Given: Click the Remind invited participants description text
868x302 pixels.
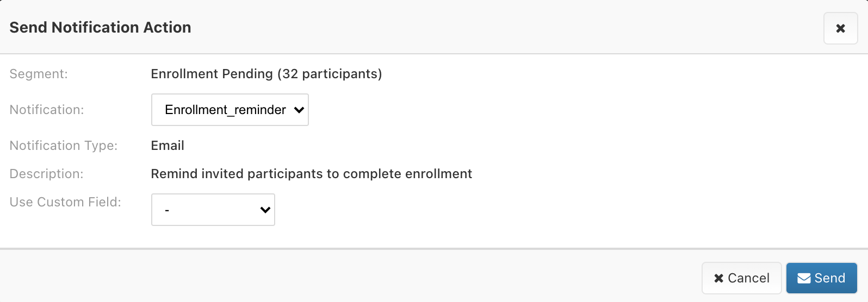Looking at the screenshot, I should [x=311, y=174].
